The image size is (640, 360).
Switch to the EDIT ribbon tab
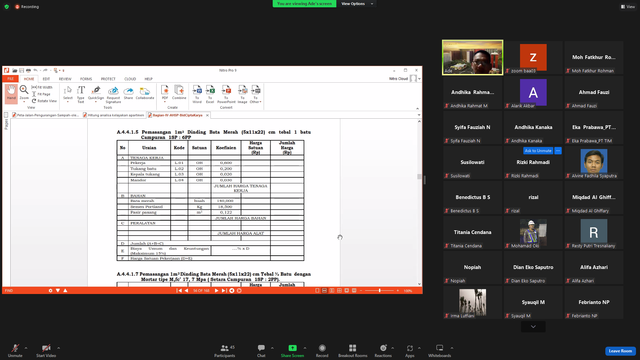click(46, 79)
